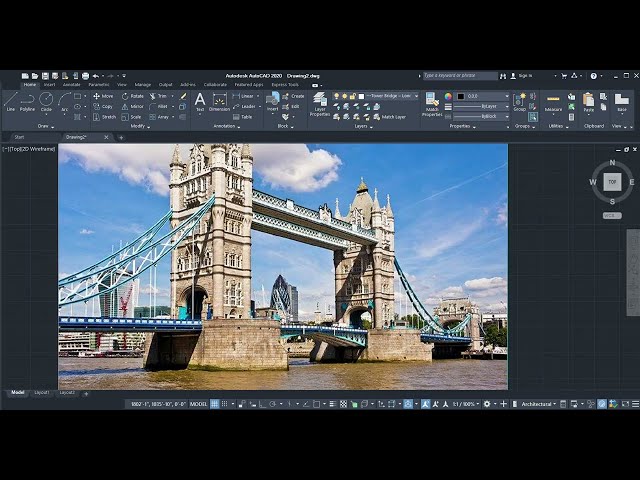
Task: Click the white layer color swatch
Action: click(x=361, y=96)
